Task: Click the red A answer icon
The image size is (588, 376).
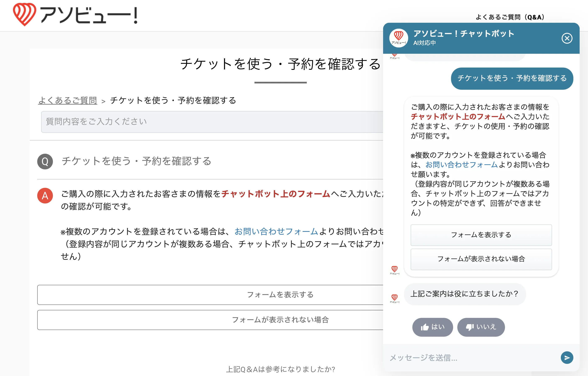Action: [x=45, y=196]
